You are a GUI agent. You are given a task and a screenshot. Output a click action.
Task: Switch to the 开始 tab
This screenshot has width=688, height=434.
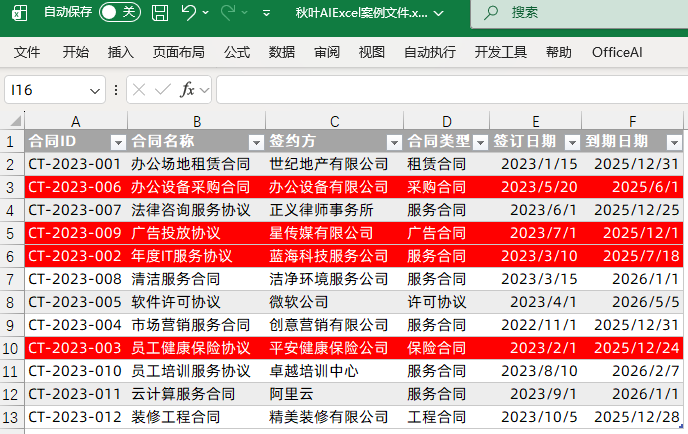pyautogui.click(x=75, y=52)
